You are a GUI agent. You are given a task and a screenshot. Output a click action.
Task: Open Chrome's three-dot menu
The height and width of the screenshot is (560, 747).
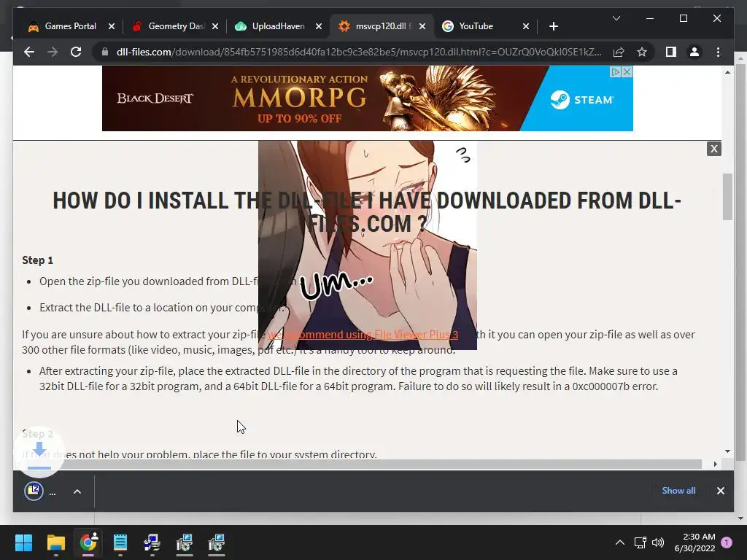click(718, 52)
